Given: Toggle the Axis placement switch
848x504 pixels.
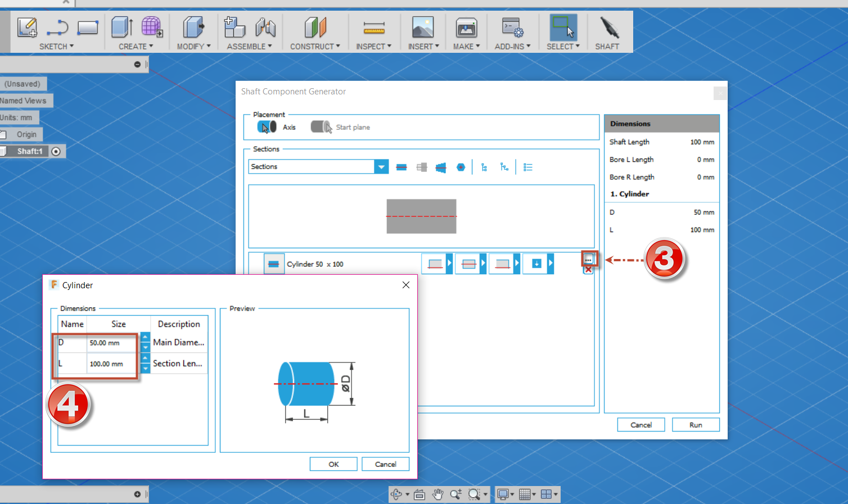Looking at the screenshot, I should pos(266,126).
